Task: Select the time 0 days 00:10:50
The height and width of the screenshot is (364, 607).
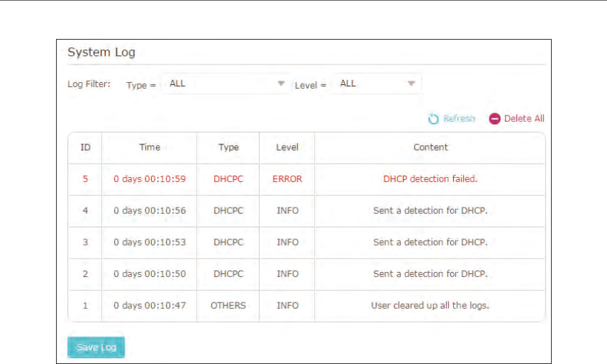Action: 150,274
